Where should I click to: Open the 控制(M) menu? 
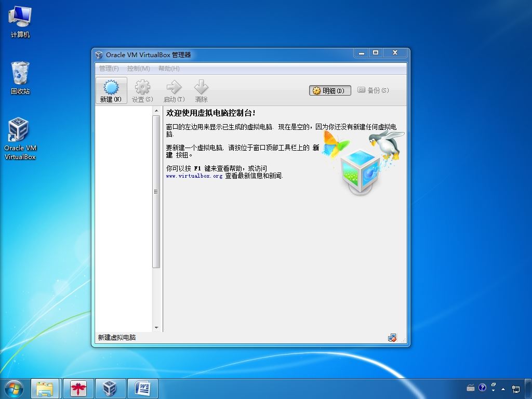(138, 68)
